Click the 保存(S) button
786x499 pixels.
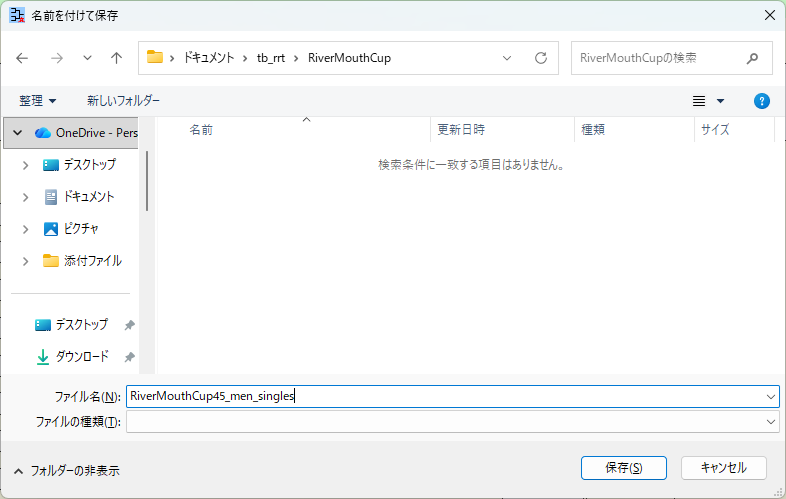[x=624, y=468]
